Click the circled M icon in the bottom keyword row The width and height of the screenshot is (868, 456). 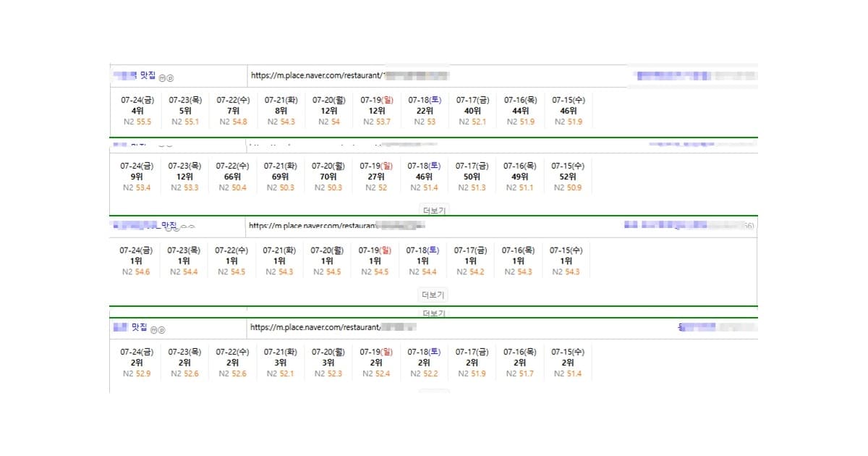[153, 329]
